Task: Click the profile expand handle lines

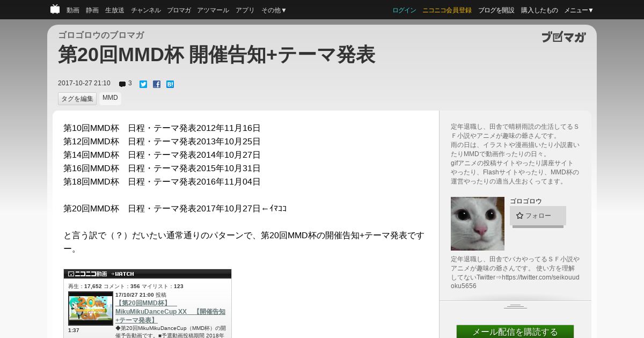Action: [x=515, y=306]
